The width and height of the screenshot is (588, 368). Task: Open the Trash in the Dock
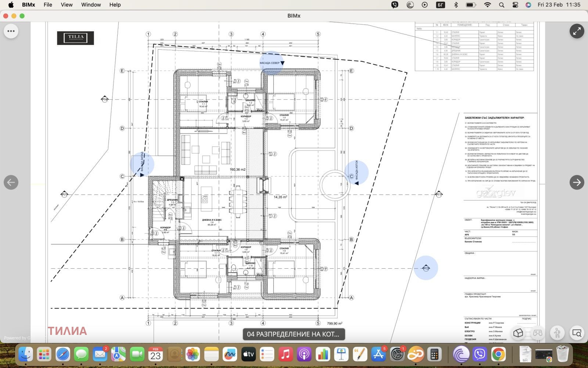click(x=563, y=355)
